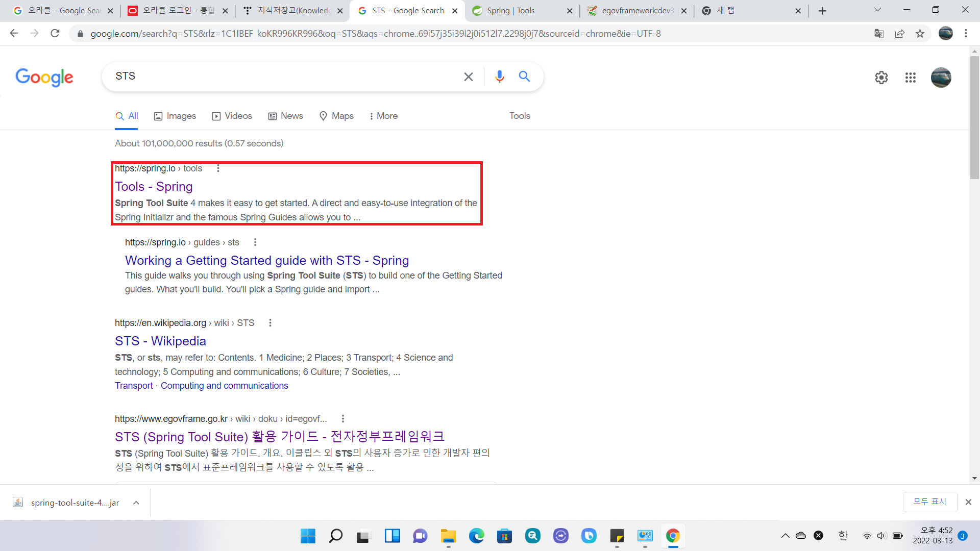
Task: Open the STS - Wikipedia result link
Action: coord(160,341)
